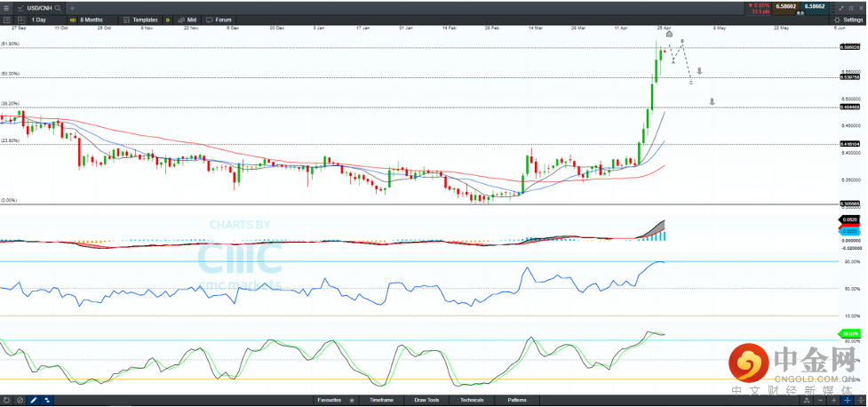This screenshot has height=407, width=868.
Task: Open the Technicals menu in bottom bar
Action: (x=471, y=400)
